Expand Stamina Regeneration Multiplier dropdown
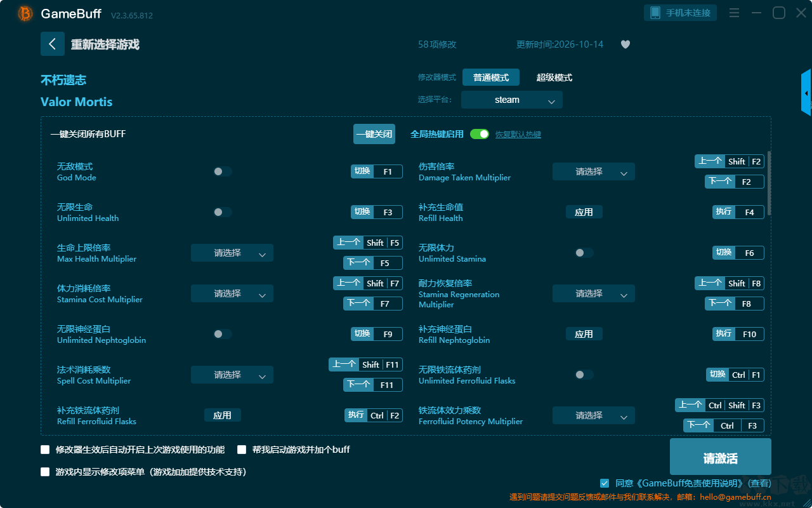 594,293
